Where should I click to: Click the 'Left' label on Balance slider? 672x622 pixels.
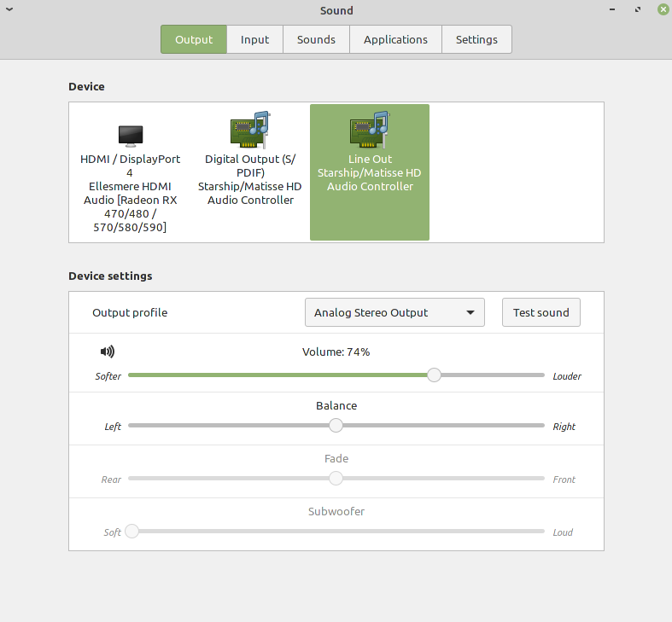pyautogui.click(x=113, y=427)
